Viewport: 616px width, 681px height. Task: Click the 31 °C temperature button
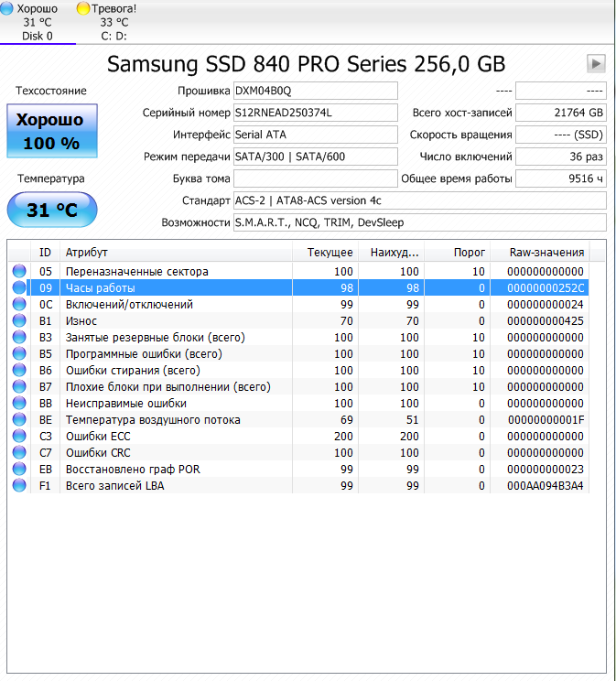pos(51,210)
